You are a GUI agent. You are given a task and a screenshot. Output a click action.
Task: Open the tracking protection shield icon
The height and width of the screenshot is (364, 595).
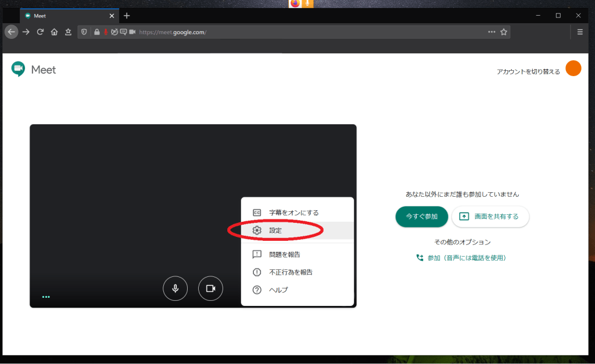coord(84,32)
